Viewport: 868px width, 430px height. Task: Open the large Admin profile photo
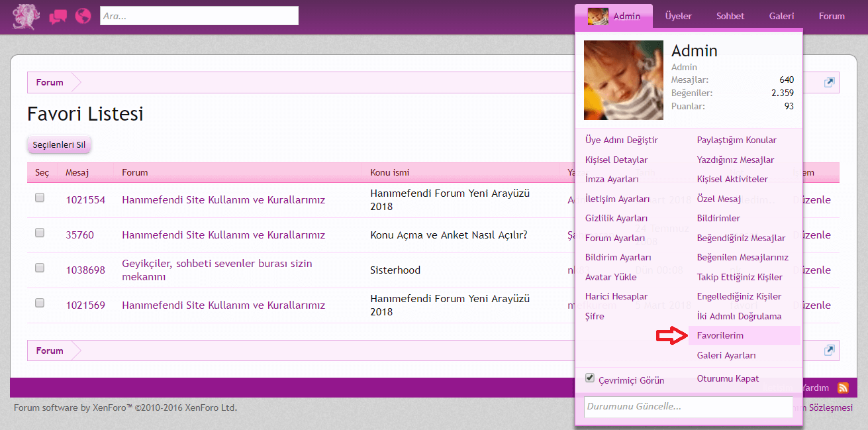(623, 80)
